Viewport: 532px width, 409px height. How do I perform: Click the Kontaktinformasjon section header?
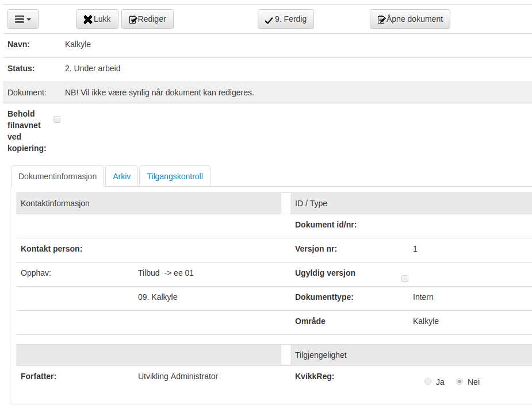coord(55,203)
